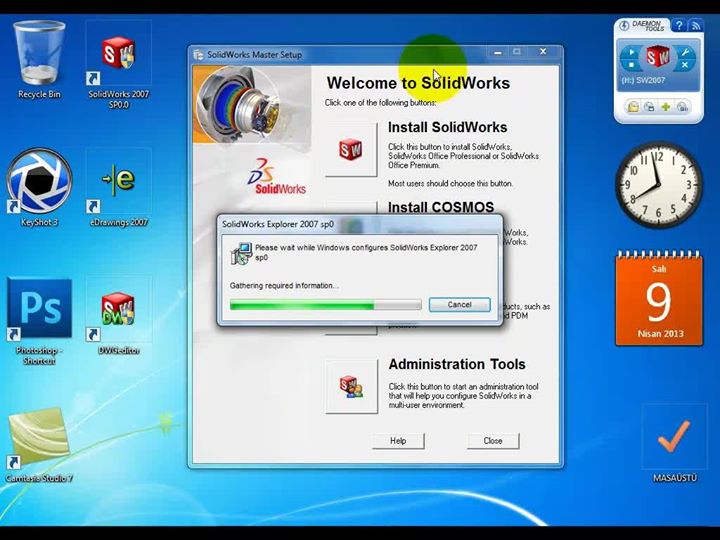Click the SW disc image in Daemon Tools
720x540 pixels.
658,57
